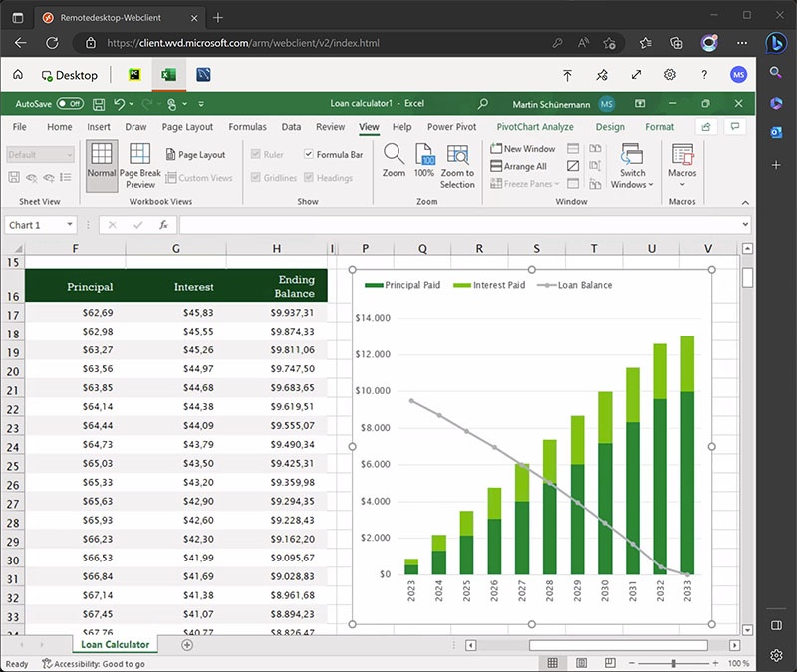Click inside the formula bar input field
The image size is (797, 672).
[x=458, y=225]
